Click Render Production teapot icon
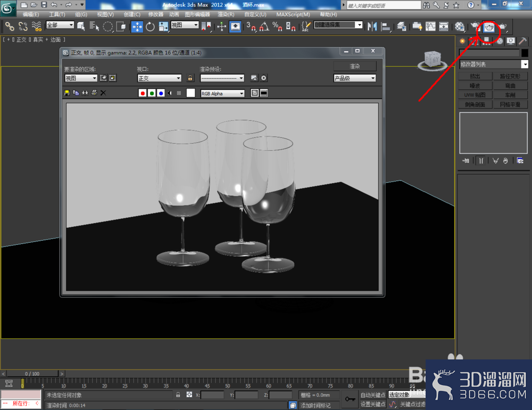The width and height of the screenshot is (532, 410). pos(503,26)
